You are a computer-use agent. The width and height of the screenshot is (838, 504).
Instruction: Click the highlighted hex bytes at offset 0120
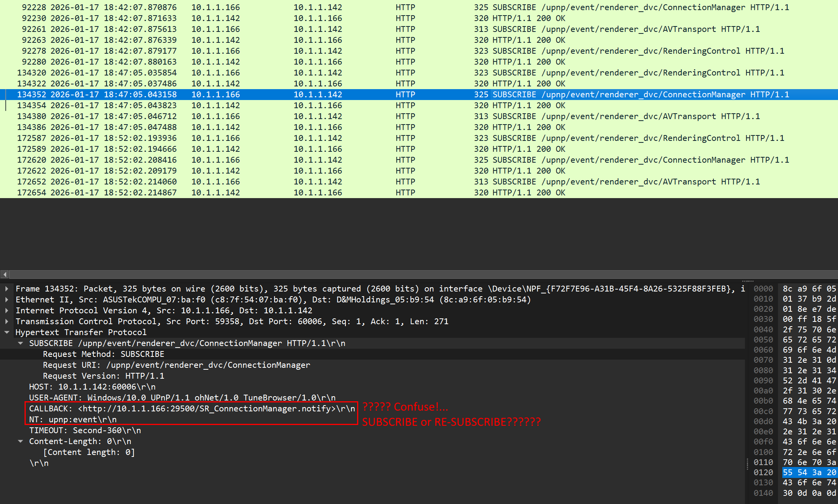click(809, 472)
